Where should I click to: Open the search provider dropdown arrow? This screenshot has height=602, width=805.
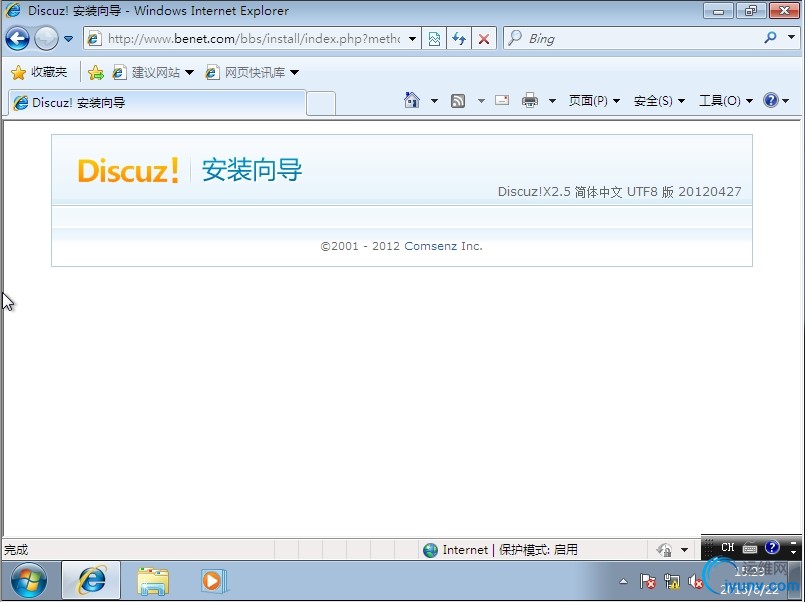[791, 37]
